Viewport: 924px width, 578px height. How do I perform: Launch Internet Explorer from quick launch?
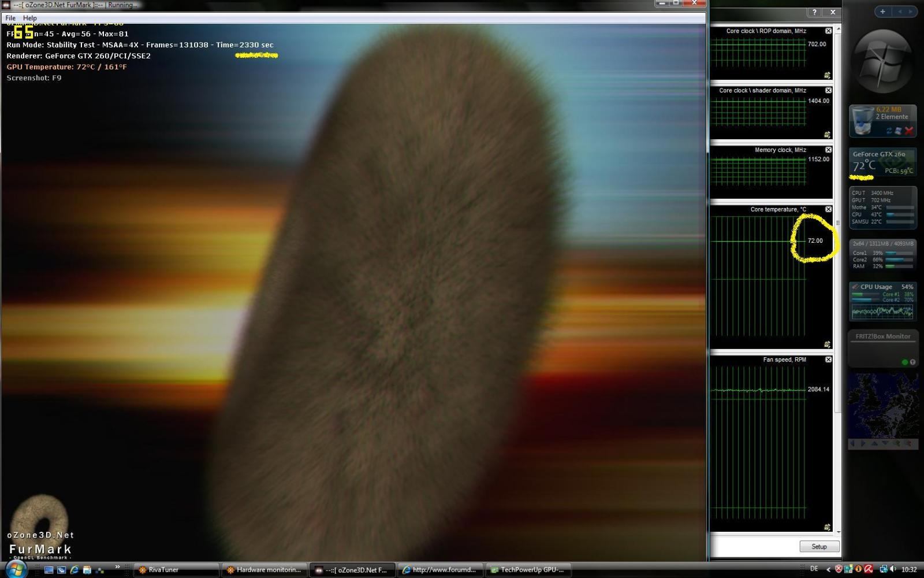[74, 570]
